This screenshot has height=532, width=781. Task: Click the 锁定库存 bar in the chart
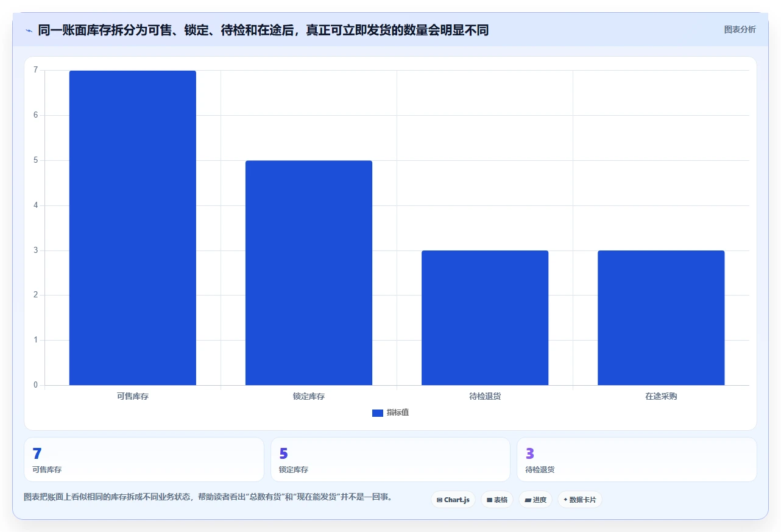click(x=309, y=273)
